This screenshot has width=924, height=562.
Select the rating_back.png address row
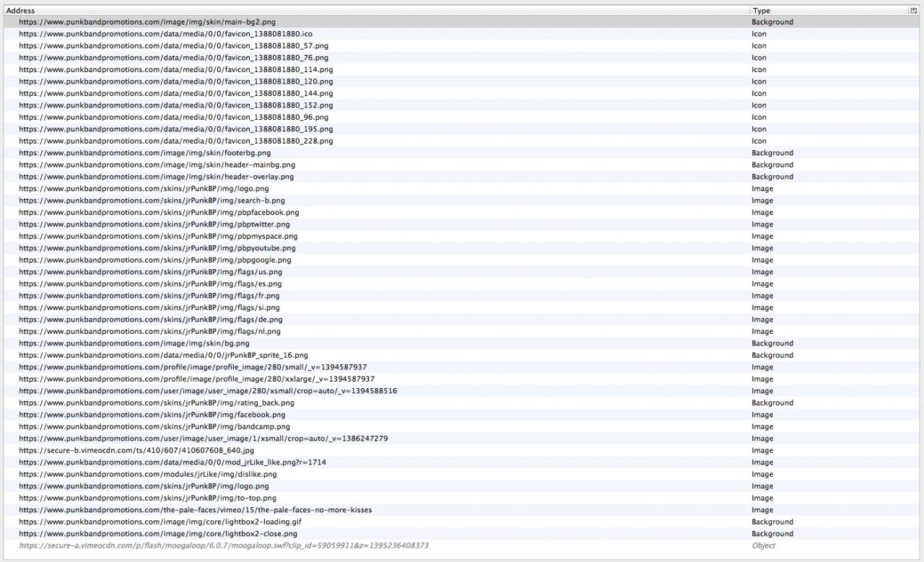(x=462, y=403)
